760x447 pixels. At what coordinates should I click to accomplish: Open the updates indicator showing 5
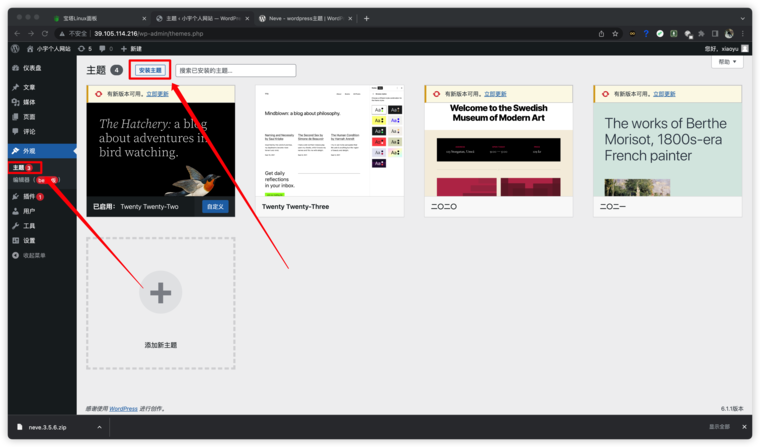[x=85, y=48]
